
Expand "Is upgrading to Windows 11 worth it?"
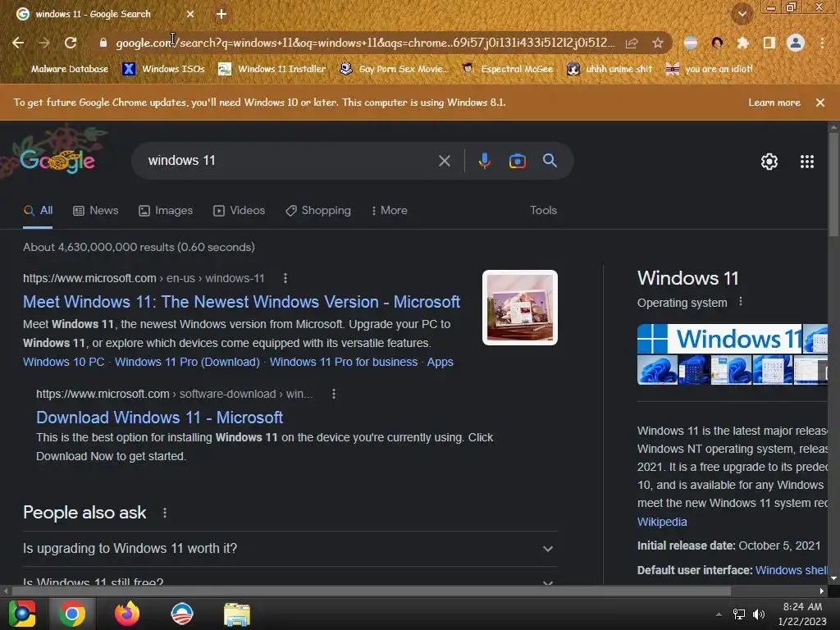pyautogui.click(x=290, y=549)
